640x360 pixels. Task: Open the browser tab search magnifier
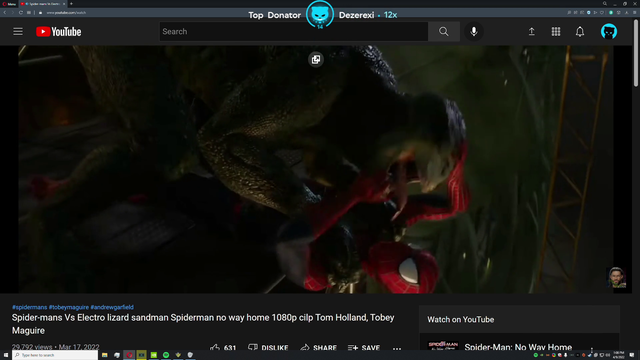tap(605, 4)
